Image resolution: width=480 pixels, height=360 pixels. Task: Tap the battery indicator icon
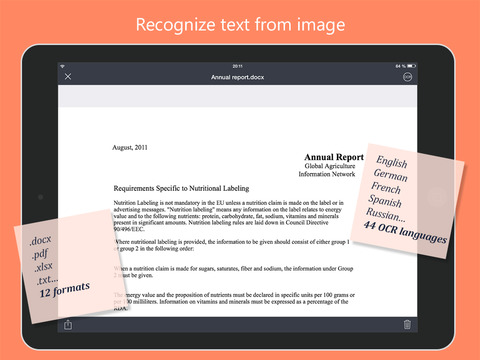(x=411, y=66)
